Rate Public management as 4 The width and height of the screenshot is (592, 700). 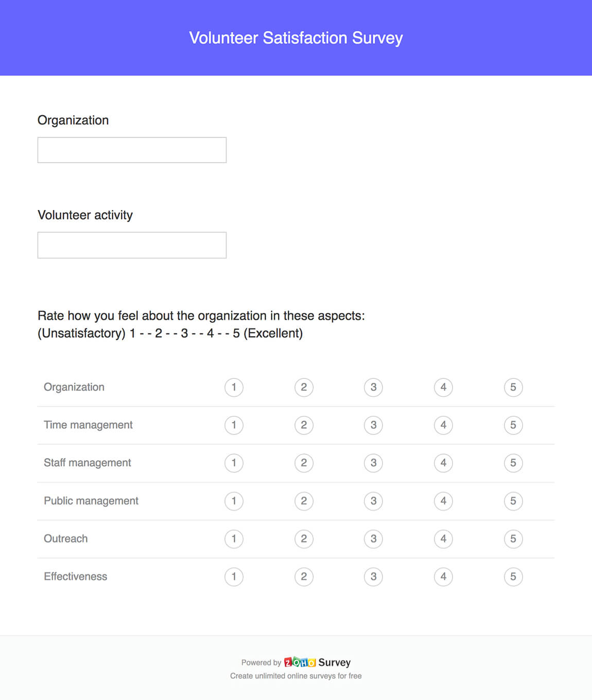pos(443,501)
